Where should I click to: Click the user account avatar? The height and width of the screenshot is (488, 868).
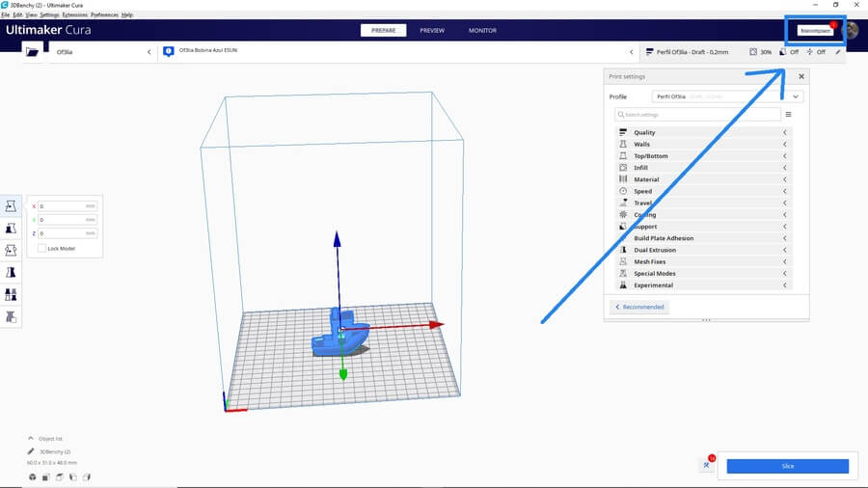tap(852, 31)
